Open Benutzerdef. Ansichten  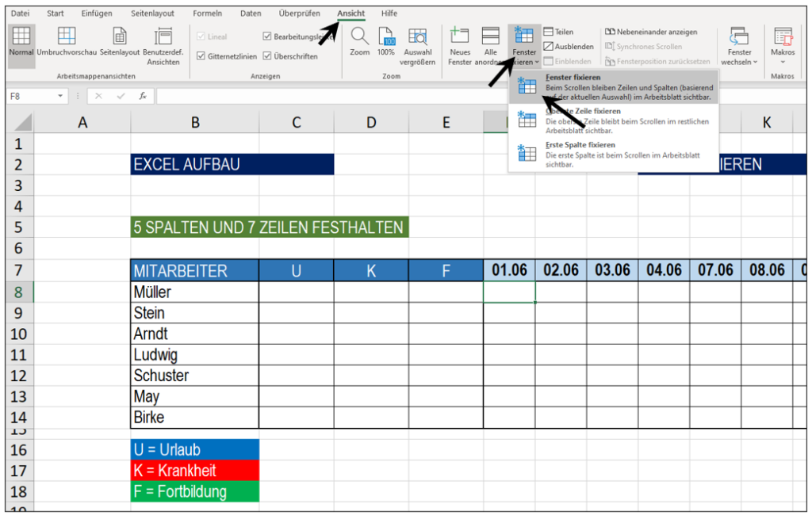coord(163,47)
